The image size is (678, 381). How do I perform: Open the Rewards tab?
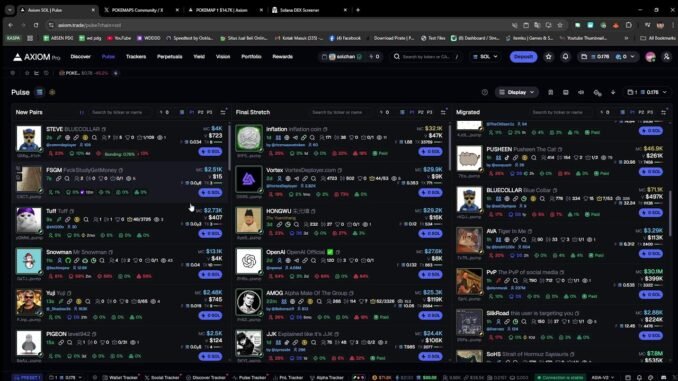[x=282, y=57]
